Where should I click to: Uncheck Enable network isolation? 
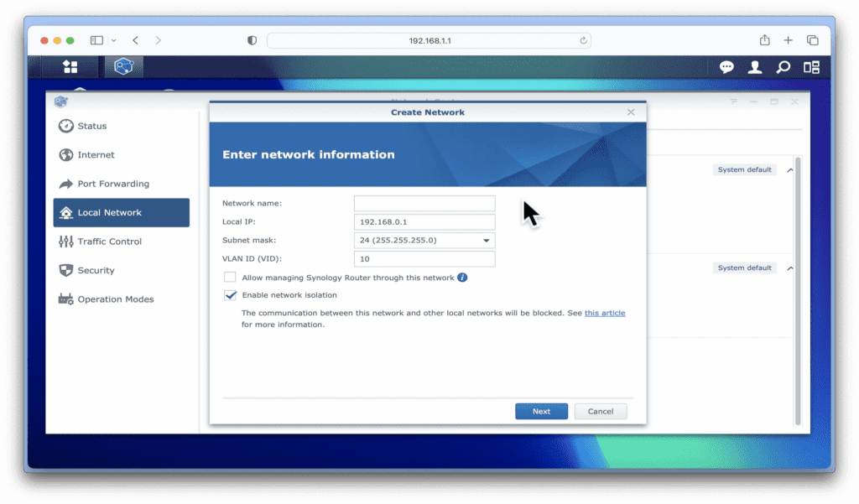point(230,295)
